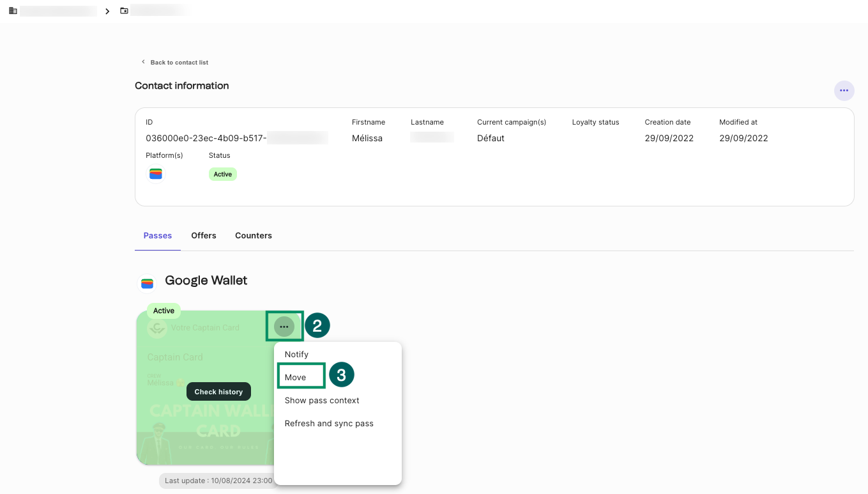This screenshot has height=494, width=868.
Task: Click the breadcrumb chevron separator arrow
Action: [x=107, y=11]
